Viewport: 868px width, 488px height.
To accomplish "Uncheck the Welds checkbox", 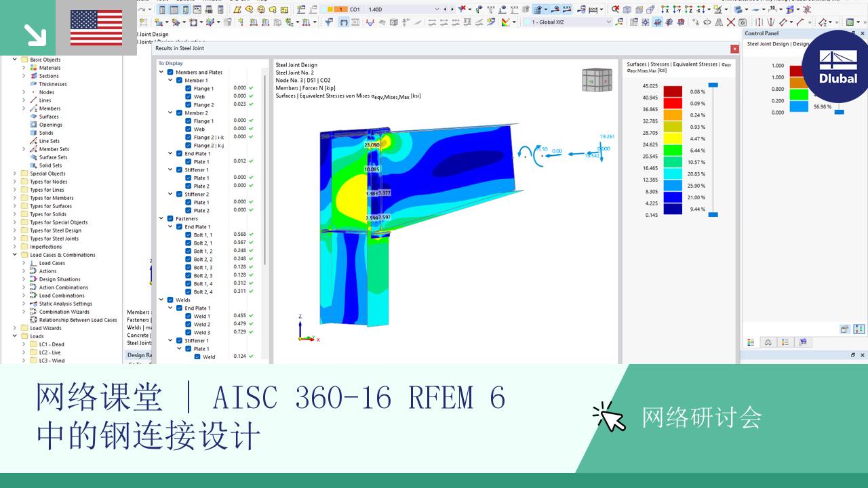I will [170, 300].
